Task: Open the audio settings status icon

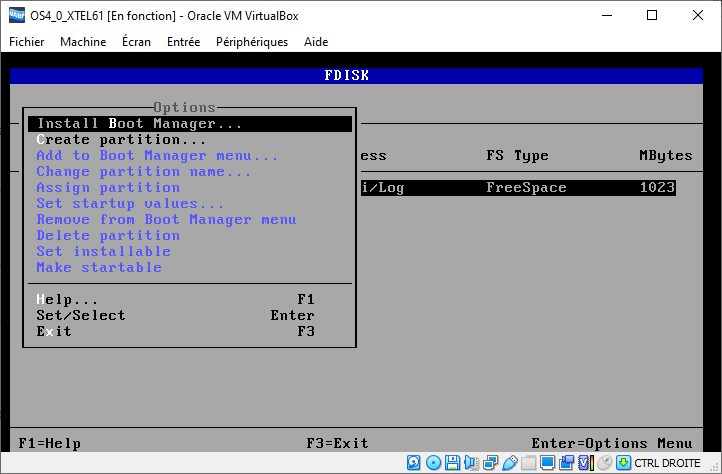Action: coord(472,463)
